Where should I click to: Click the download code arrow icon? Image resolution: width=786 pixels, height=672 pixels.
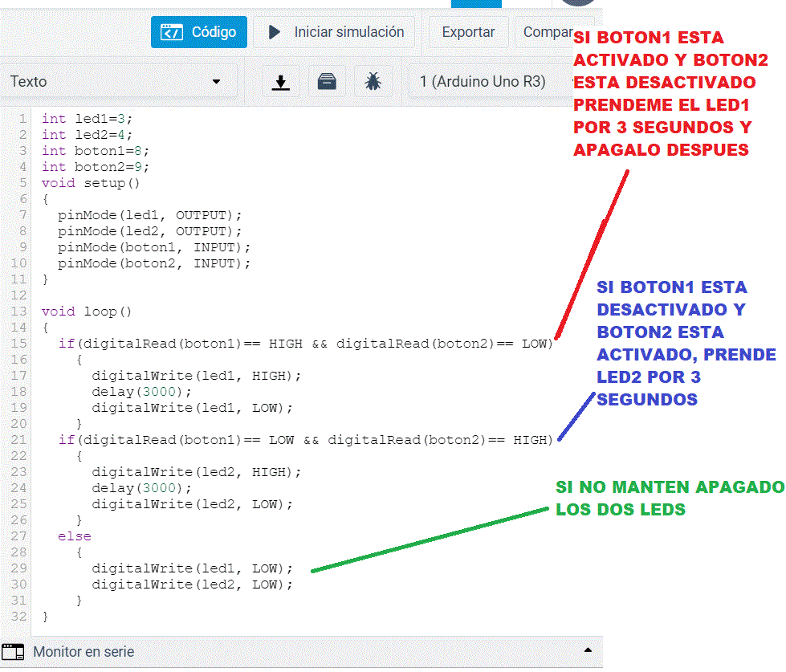280,82
